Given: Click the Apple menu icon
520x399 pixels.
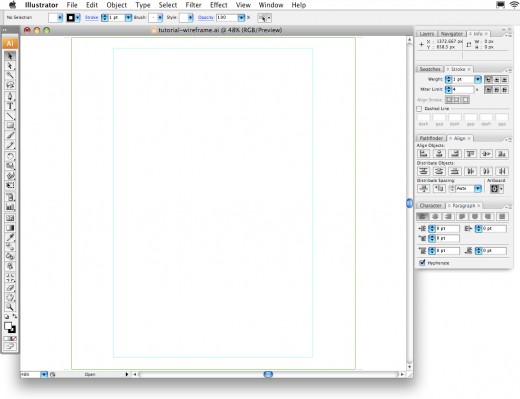Looking at the screenshot, I should coord(13,5).
